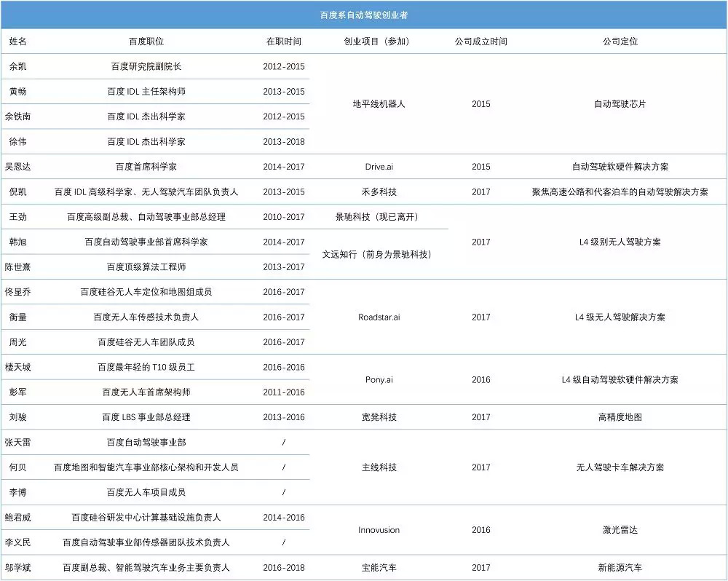Click the name 佟显乔
Viewport: 728px width, 581px height.
coord(17,292)
